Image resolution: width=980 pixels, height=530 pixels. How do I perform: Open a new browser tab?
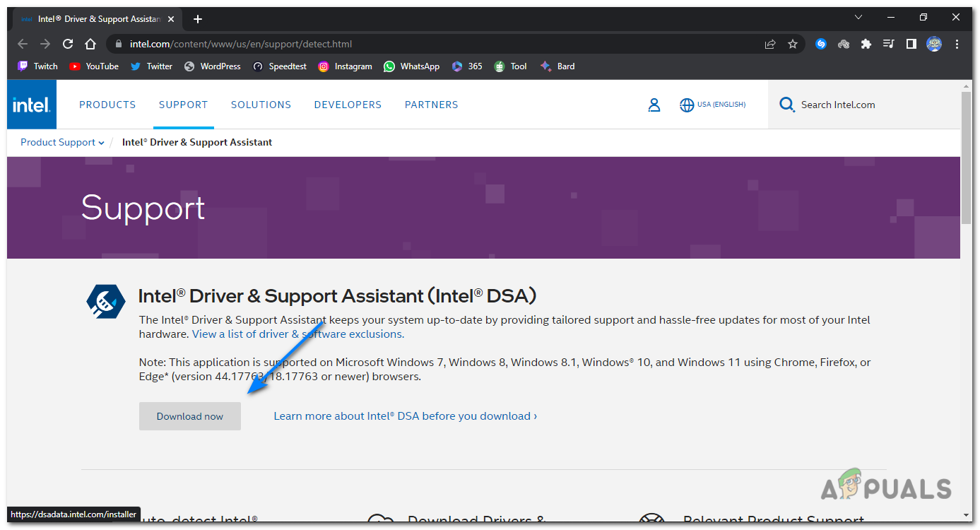pyautogui.click(x=198, y=19)
